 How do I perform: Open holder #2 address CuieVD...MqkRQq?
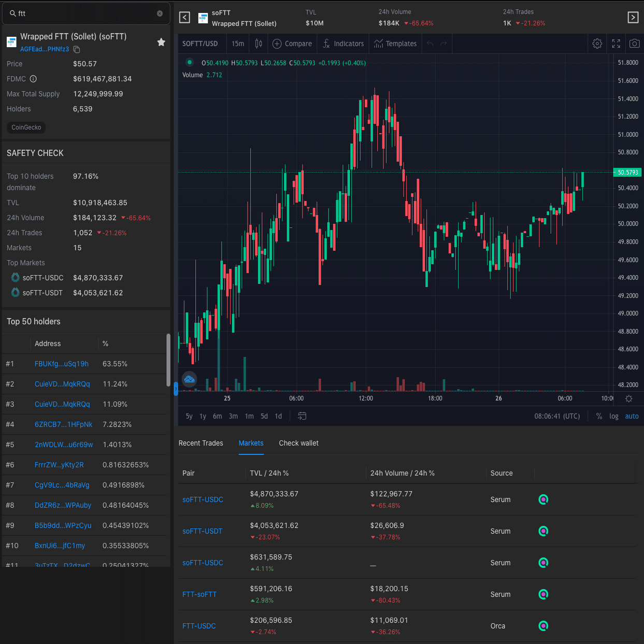tap(62, 384)
